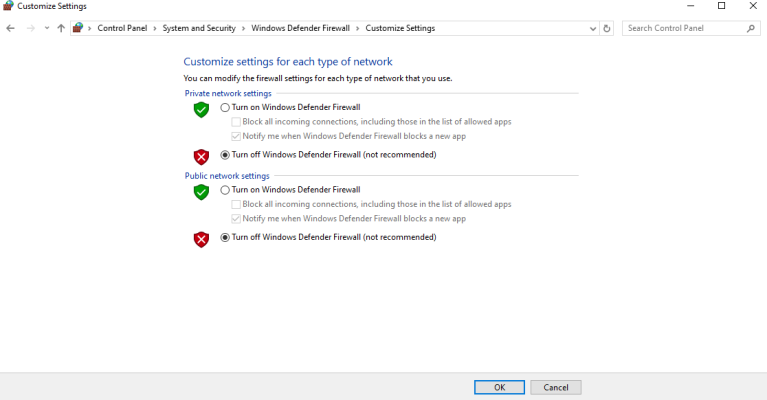The height and width of the screenshot is (400, 767).
Task: Click the window title bar firewall icon
Action: point(8,6)
